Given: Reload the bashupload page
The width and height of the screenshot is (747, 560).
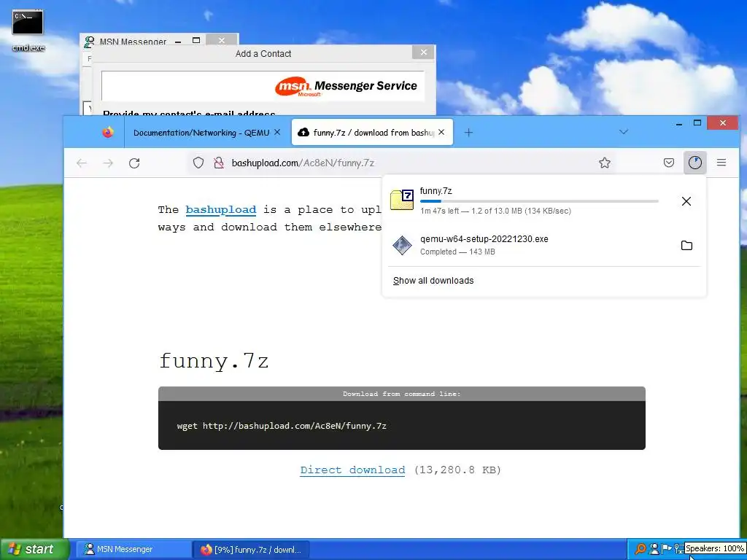Looking at the screenshot, I should click(134, 163).
